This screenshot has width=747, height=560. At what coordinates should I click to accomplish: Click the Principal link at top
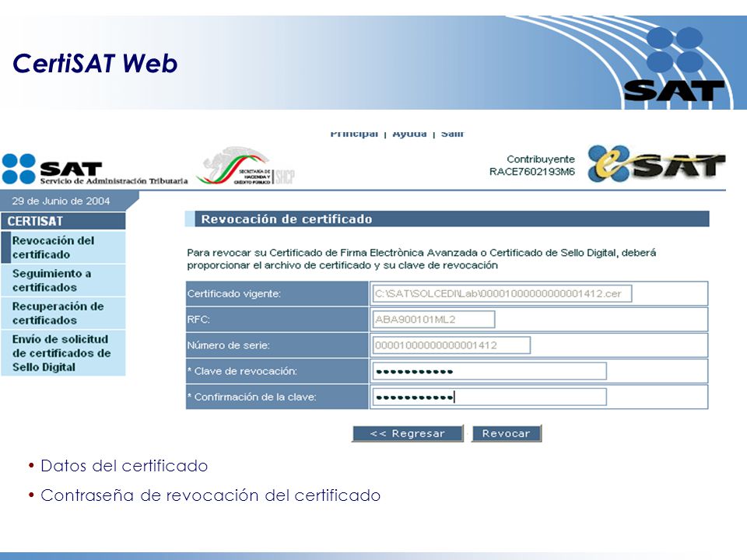coord(354,134)
